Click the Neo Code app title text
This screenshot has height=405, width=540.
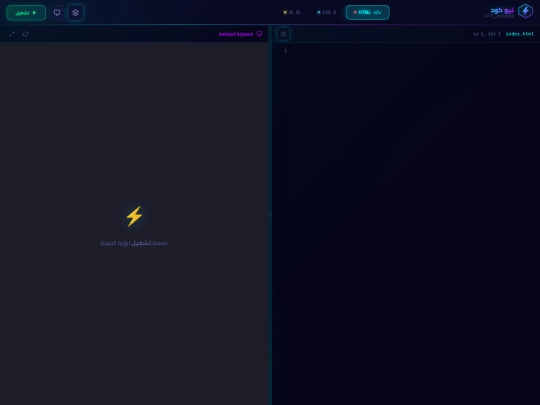pyautogui.click(x=502, y=10)
